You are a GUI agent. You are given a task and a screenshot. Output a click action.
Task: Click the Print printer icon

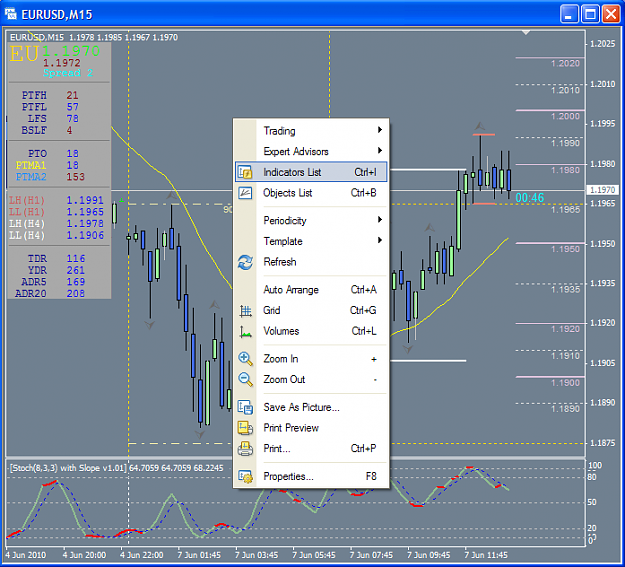click(x=245, y=449)
